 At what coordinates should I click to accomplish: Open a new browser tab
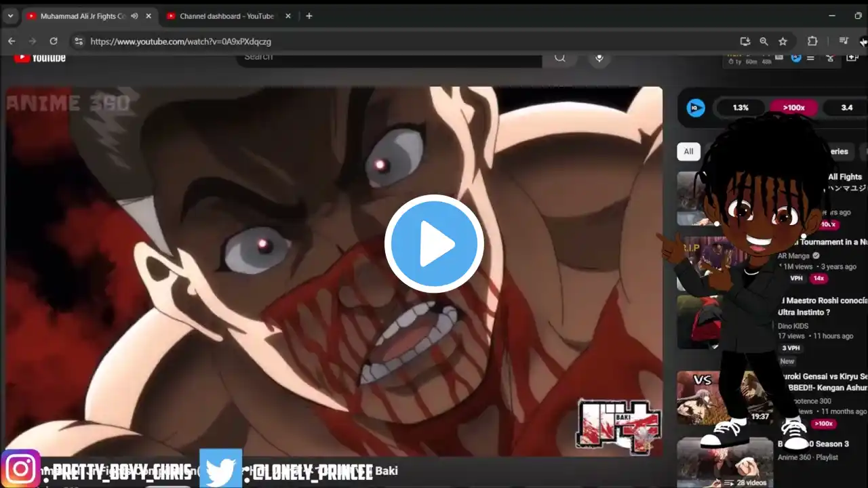309,16
